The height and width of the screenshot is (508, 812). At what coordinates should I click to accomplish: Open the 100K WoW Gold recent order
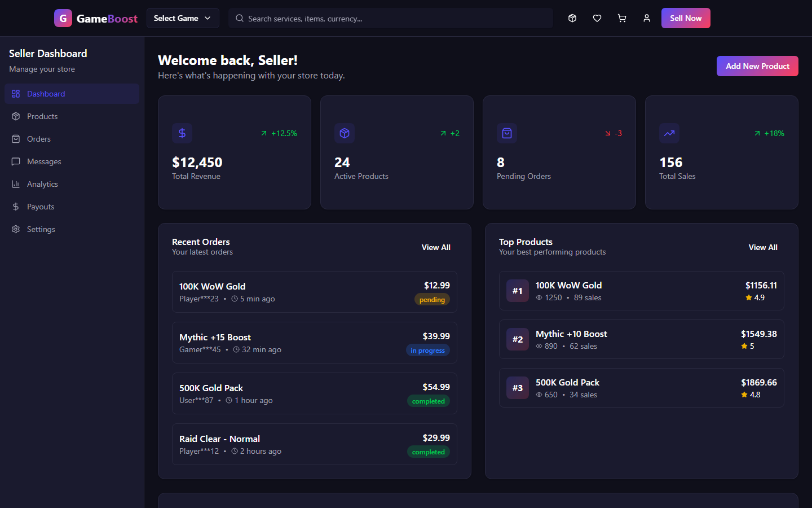click(315, 292)
